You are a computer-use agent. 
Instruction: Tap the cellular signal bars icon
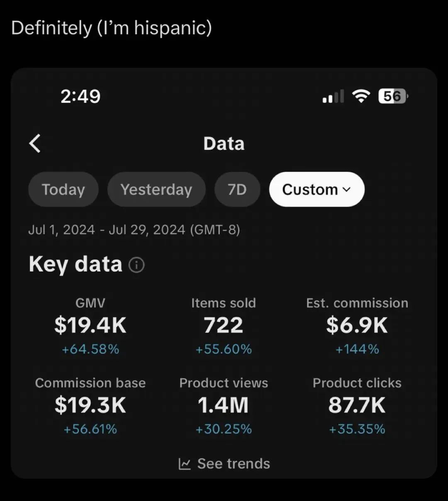point(334,96)
